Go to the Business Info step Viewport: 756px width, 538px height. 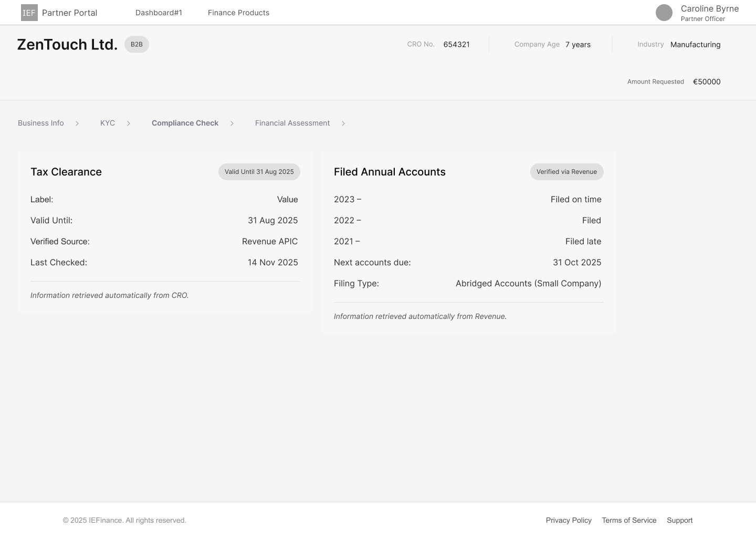click(x=41, y=123)
